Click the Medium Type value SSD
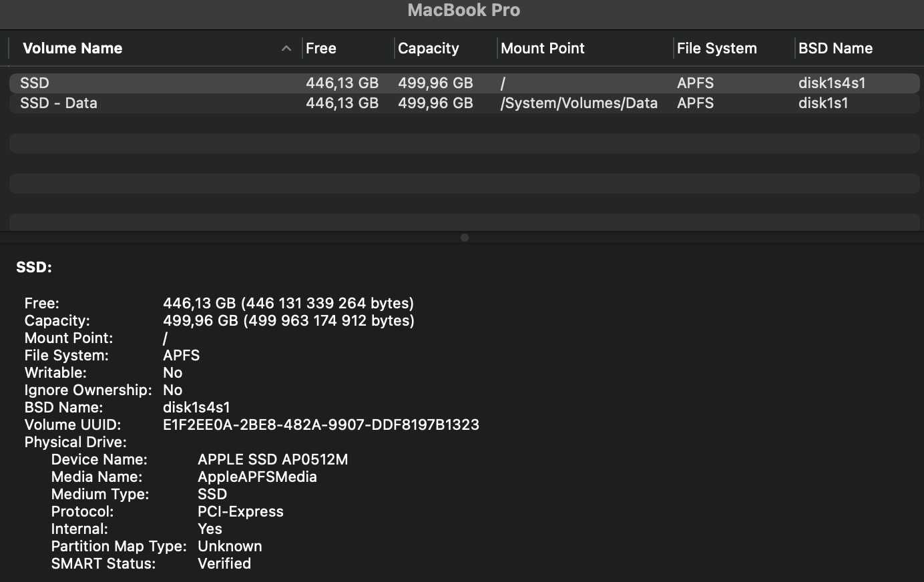Image resolution: width=924 pixels, height=582 pixels. [212, 494]
